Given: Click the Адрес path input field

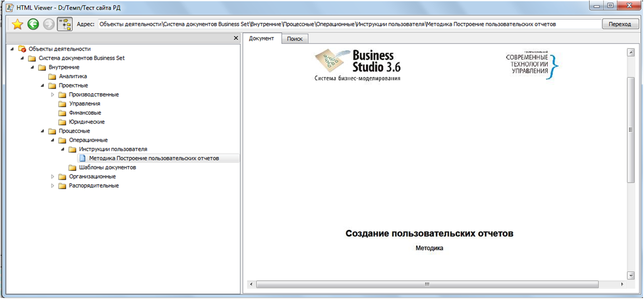Looking at the screenshot, I should [x=348, y=24].
